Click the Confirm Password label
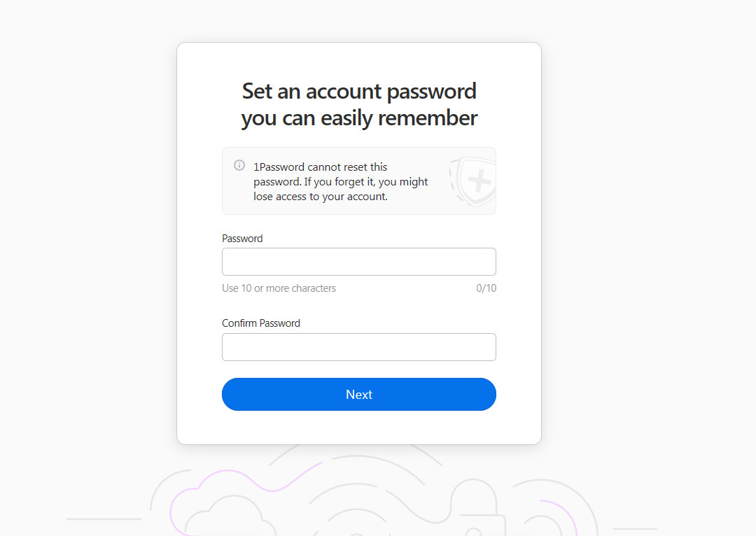756x536 pixels. (260, 323)
